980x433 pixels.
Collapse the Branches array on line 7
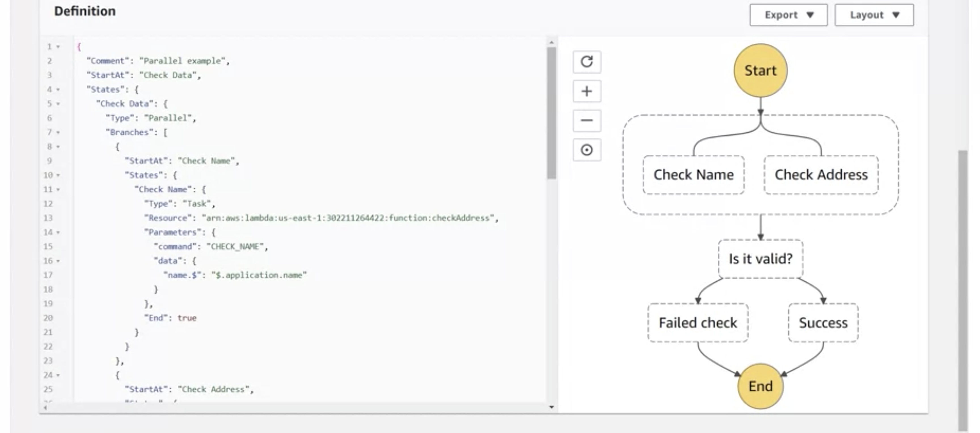[58, 132]
